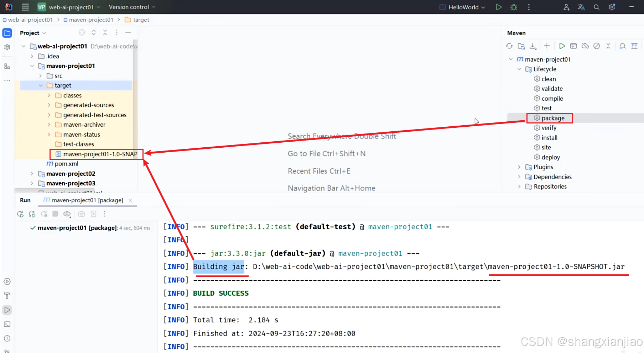This screenshot has height=353, width=644.
Task: Expand all in Project panel
Action: coord(94,33)
